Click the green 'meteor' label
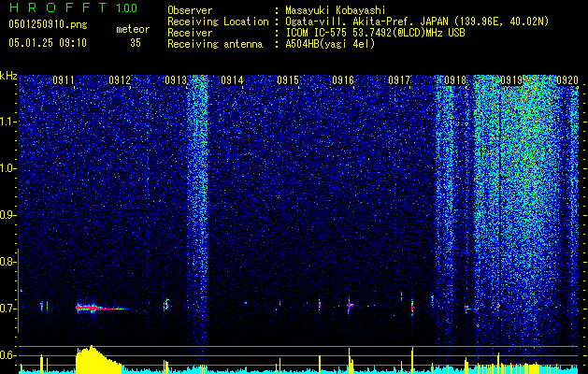Viewport: 588px width, 374px height. click(133, 29)
